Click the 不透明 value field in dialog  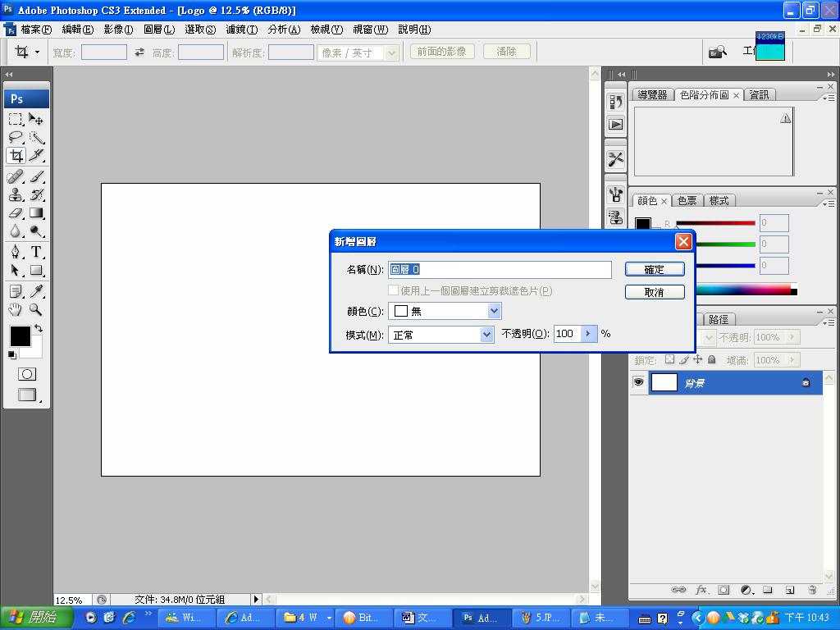click(x=568, y=334)
